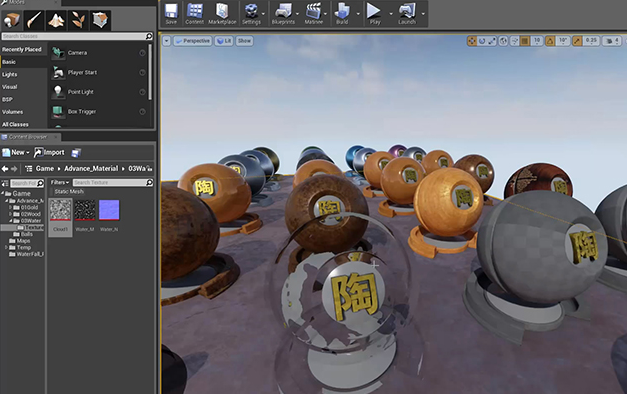This screenshot has height=394, width=627.
Task: Click the Save toolbar button
Action: [x=171, y=14]
